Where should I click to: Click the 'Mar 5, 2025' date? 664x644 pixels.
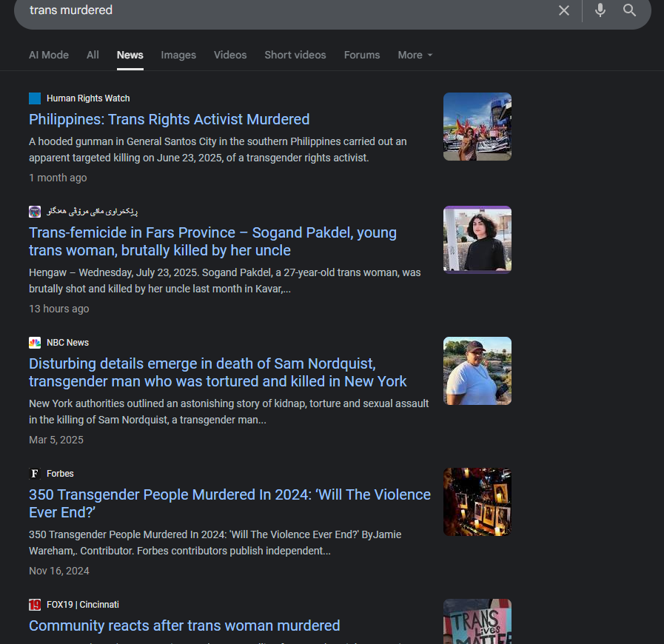click(56, 440)
